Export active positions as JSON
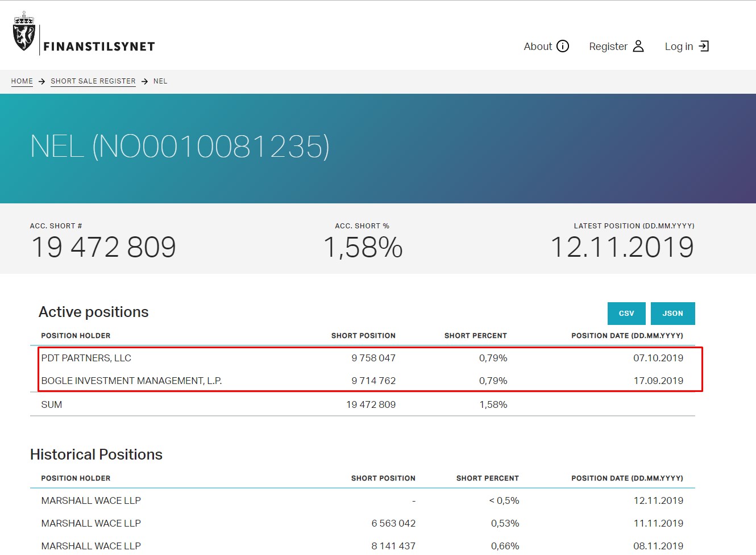 coord(672,314)
